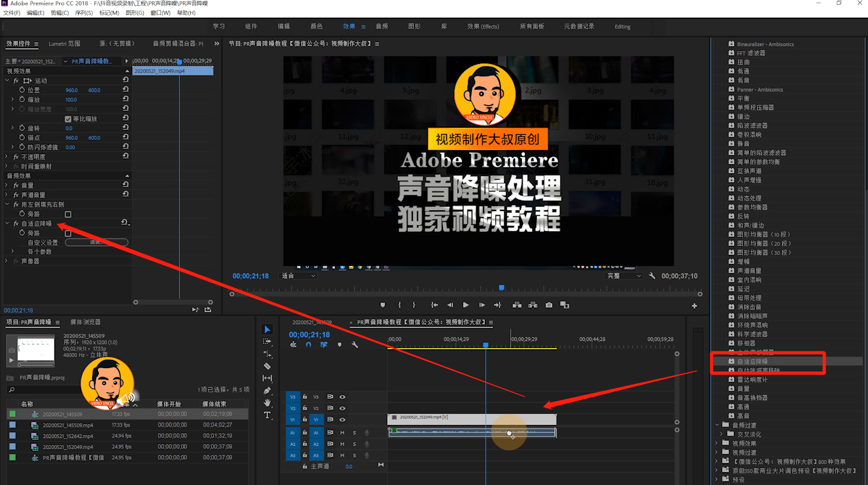868x485 pixels.
Task: Click the program monitor playhead marker
Action: point(501,288)
